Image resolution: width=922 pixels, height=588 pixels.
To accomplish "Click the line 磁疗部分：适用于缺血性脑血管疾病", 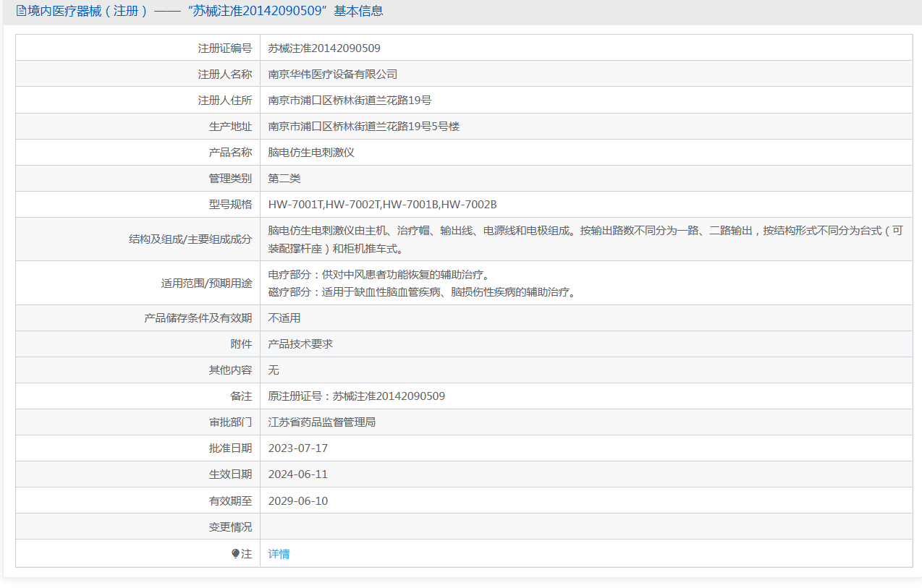I will (424, 292).
